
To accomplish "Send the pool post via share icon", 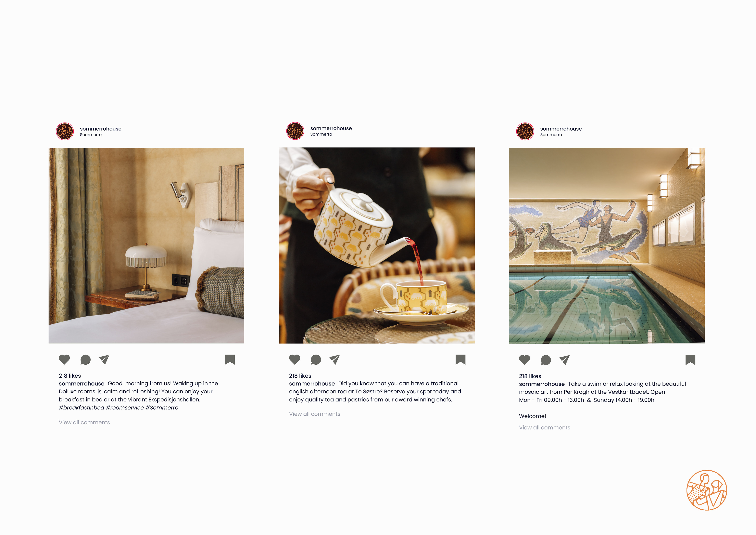I will 564,360.
